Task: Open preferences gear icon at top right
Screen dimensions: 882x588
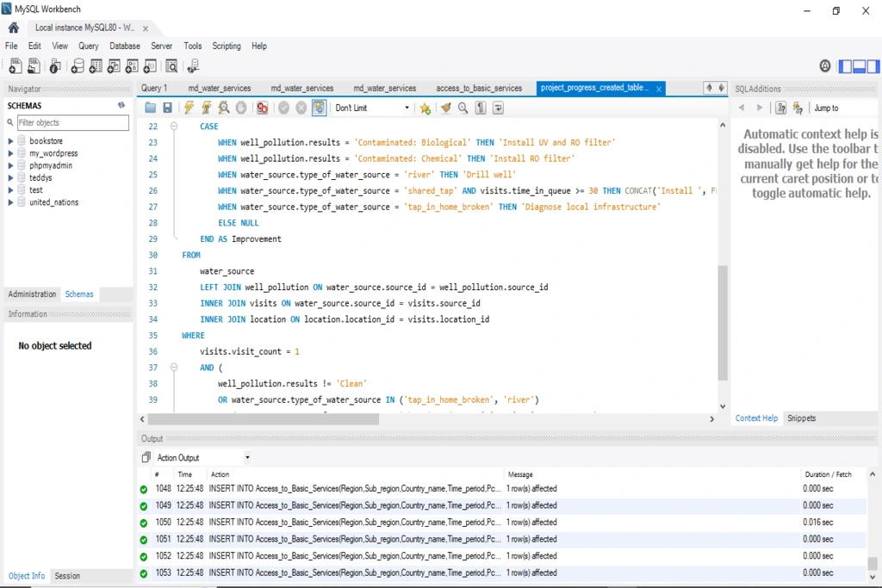Action: click(x=824, y=66)
